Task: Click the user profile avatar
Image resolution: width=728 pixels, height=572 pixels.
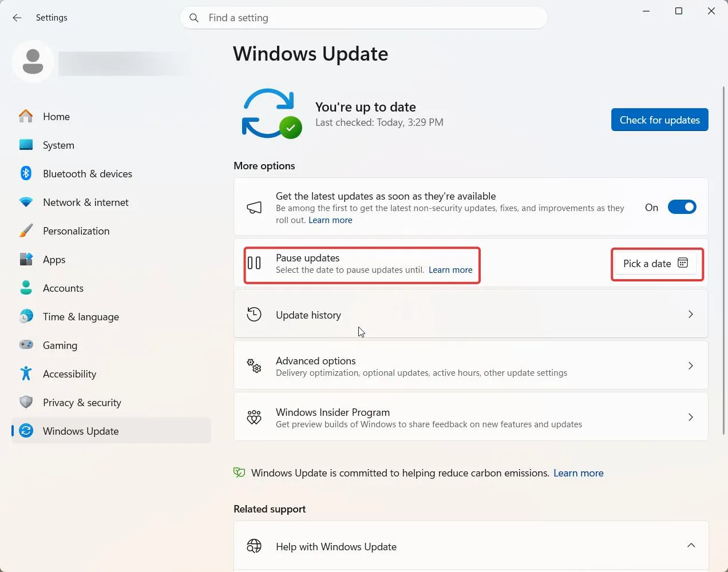Action: pos(33,61)
